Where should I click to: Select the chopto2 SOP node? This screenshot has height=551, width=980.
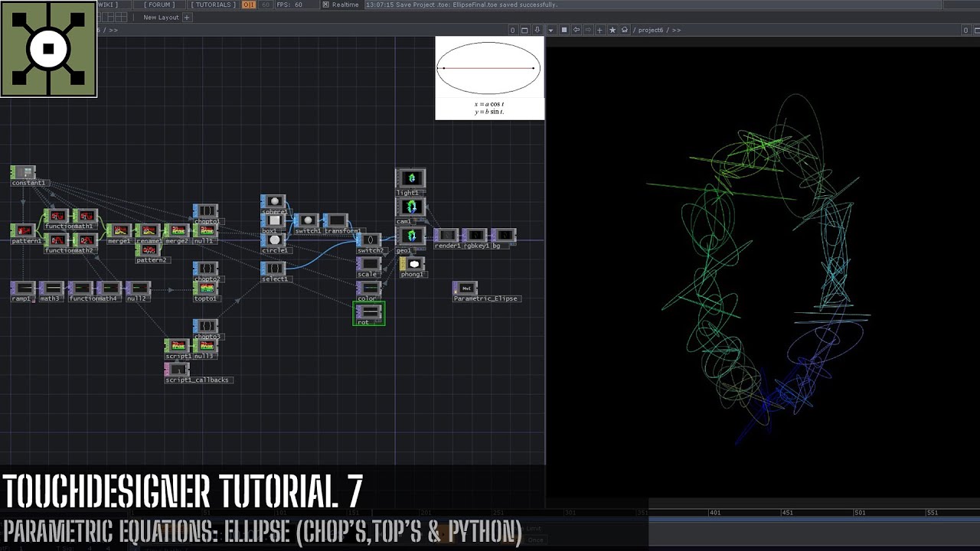coord(205,269)
